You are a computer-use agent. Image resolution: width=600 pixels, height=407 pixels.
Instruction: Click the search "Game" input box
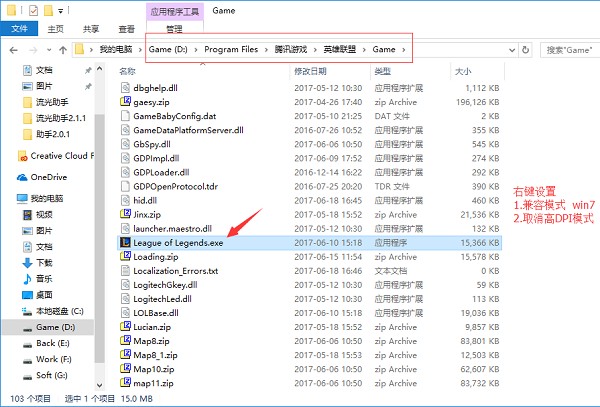tap(568, 49)
